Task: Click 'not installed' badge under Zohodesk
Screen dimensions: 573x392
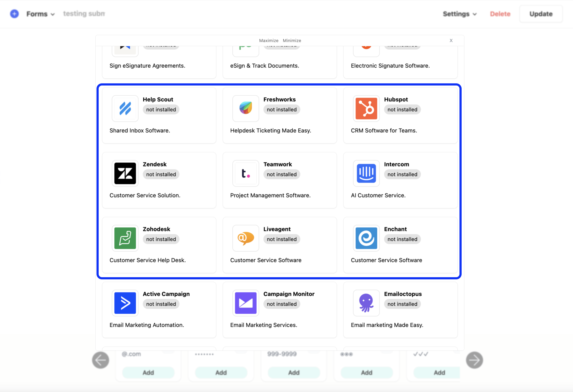Action: [161, 239]
